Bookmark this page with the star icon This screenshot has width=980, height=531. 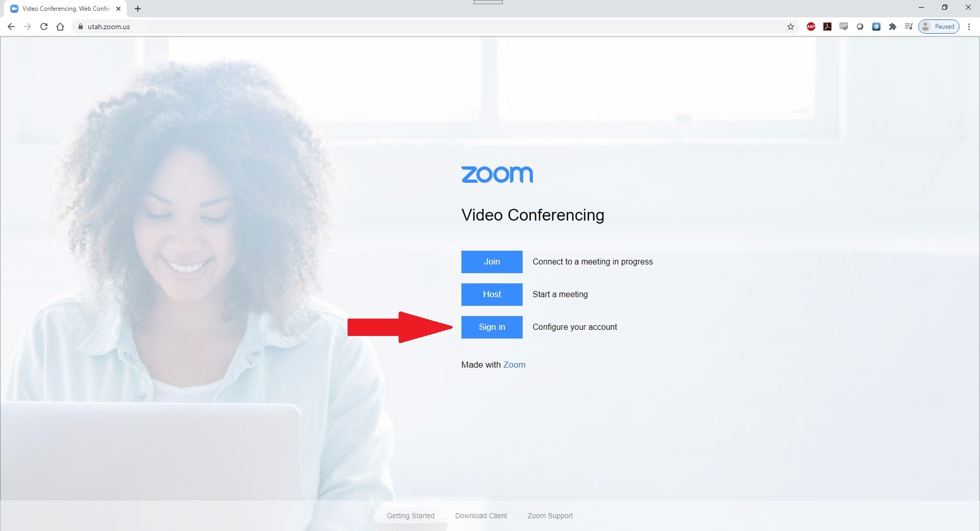[x=791, y=27]
